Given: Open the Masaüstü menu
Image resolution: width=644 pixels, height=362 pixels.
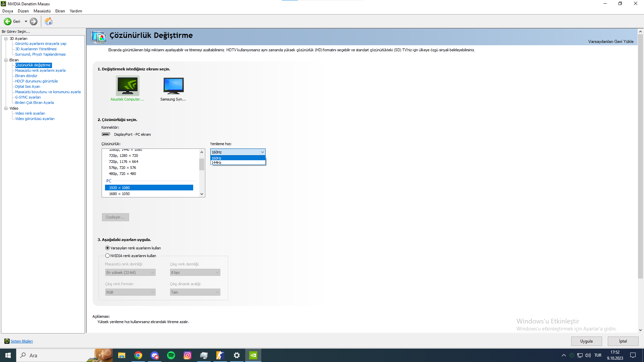Looking at the screenshot, I should click(x=42, y=11).
